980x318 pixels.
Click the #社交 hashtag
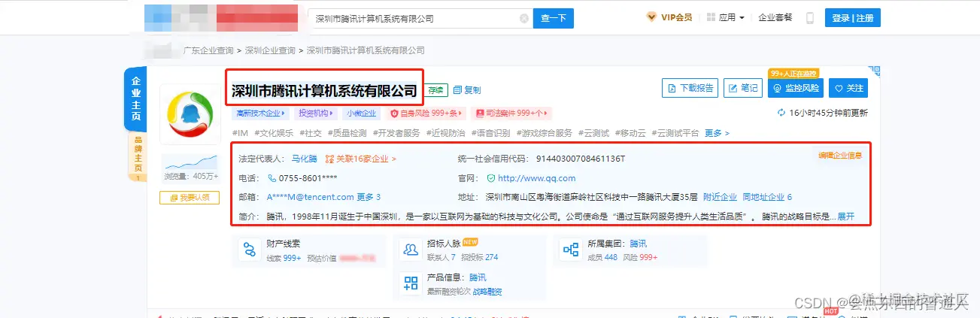(311, 133)
